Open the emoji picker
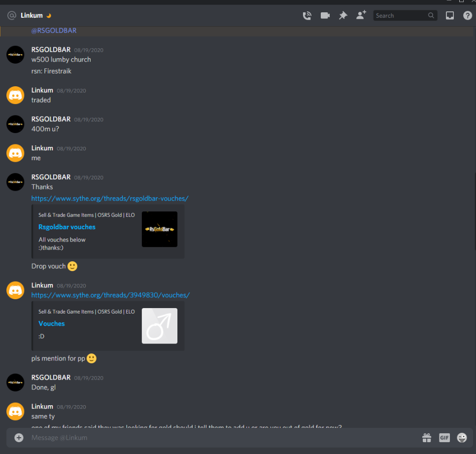Image resolution: width=476 pixels, height=454 pixels. (x=462, y=438)
